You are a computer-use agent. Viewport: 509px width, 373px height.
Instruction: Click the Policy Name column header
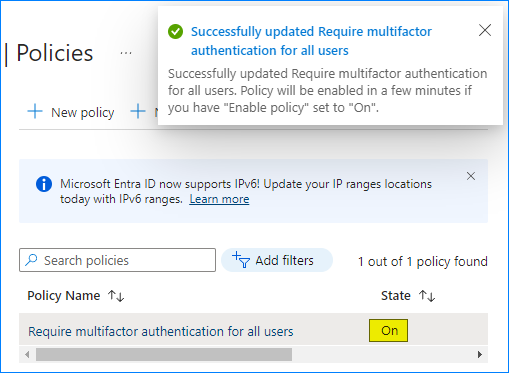[64, 296]
